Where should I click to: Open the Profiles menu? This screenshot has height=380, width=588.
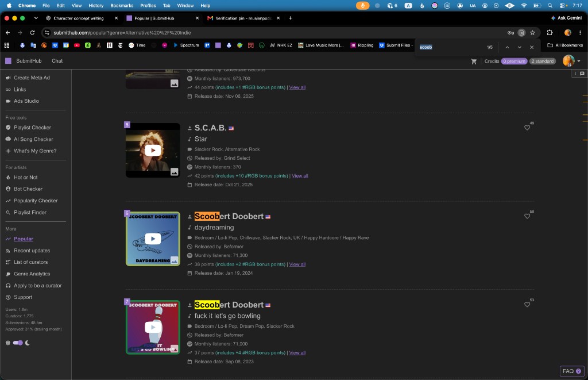point(148,6)
